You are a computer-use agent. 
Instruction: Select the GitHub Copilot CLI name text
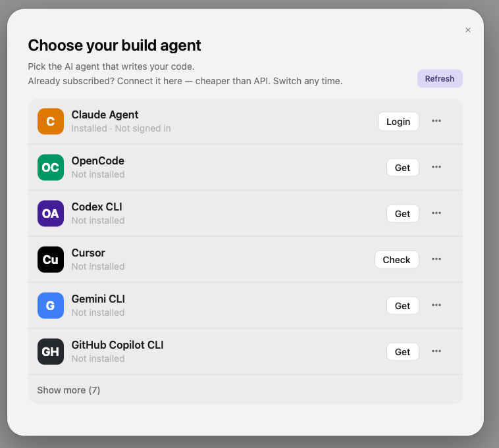117,345
